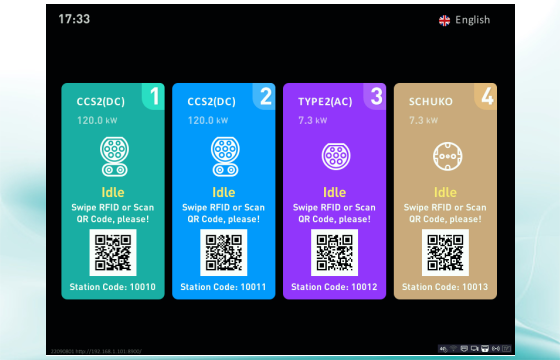Click the Idle status on connector 4
The height and width of the screenshot is (360, 560).
(x=445, y=192)
